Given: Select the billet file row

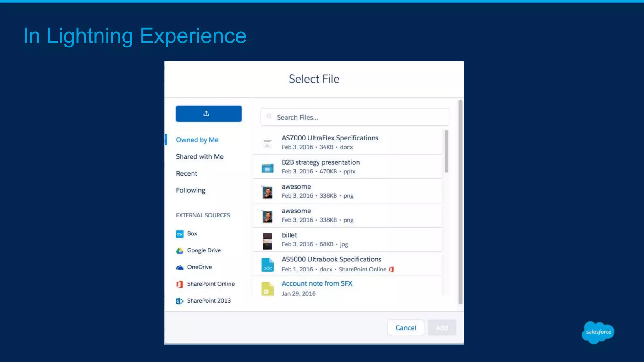Looking at the screenshot, I should coord(348,239).
